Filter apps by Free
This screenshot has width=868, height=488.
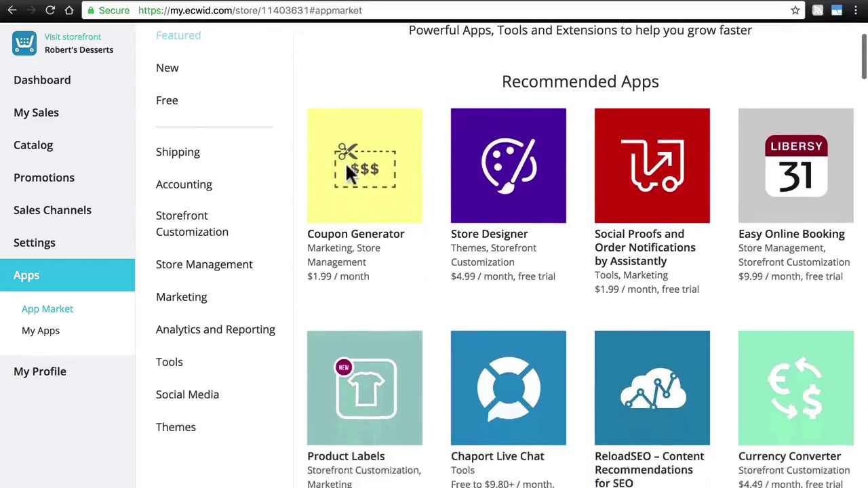pos(167,100)
